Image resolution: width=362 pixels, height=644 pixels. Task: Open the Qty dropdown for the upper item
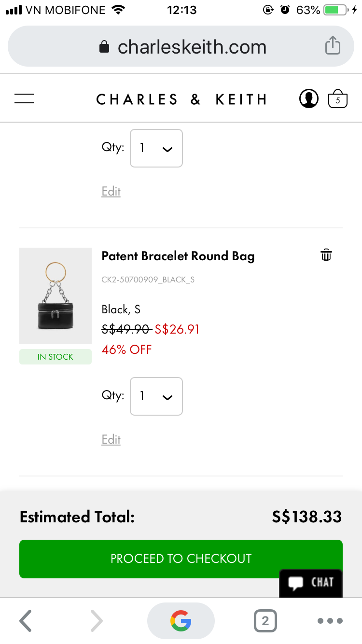point(156,148)
